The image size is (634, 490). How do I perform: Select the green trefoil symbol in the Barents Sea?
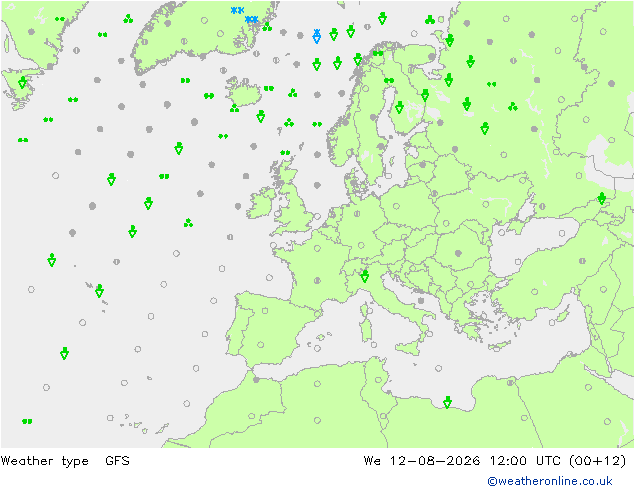[x=430, y=19]
